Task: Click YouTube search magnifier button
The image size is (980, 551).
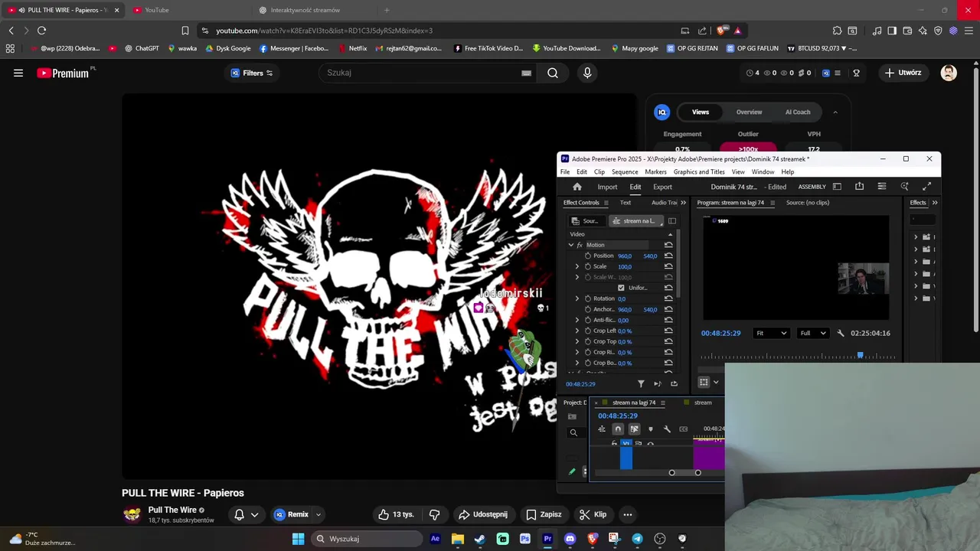Action: [553, 73]
